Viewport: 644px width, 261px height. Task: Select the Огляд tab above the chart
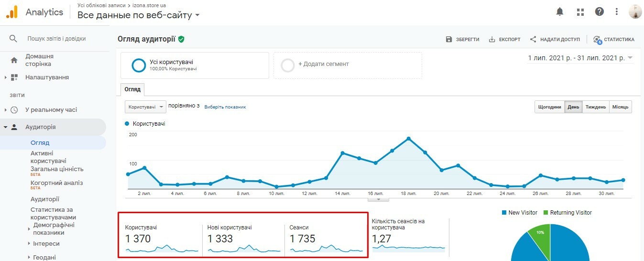132,89
